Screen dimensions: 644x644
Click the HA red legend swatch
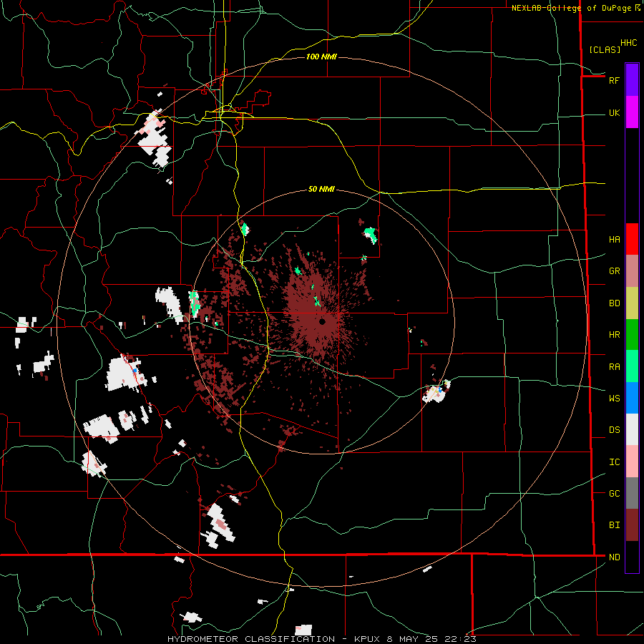632,239
